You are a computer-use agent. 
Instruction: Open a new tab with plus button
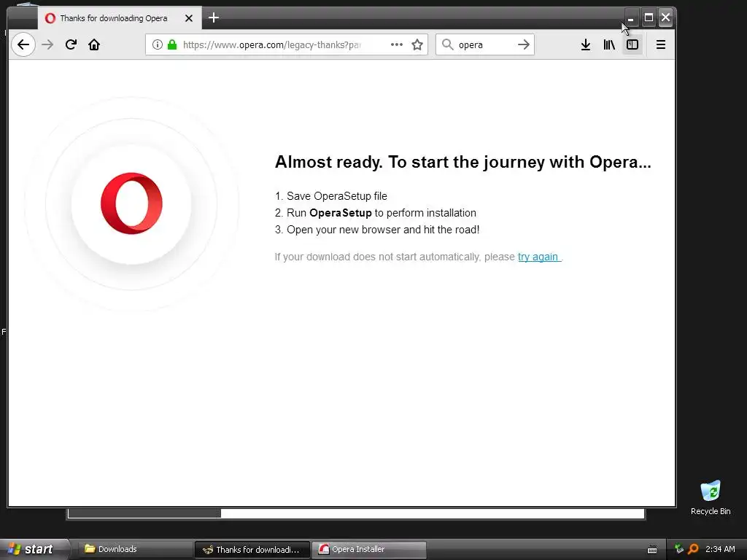[214, 17]
